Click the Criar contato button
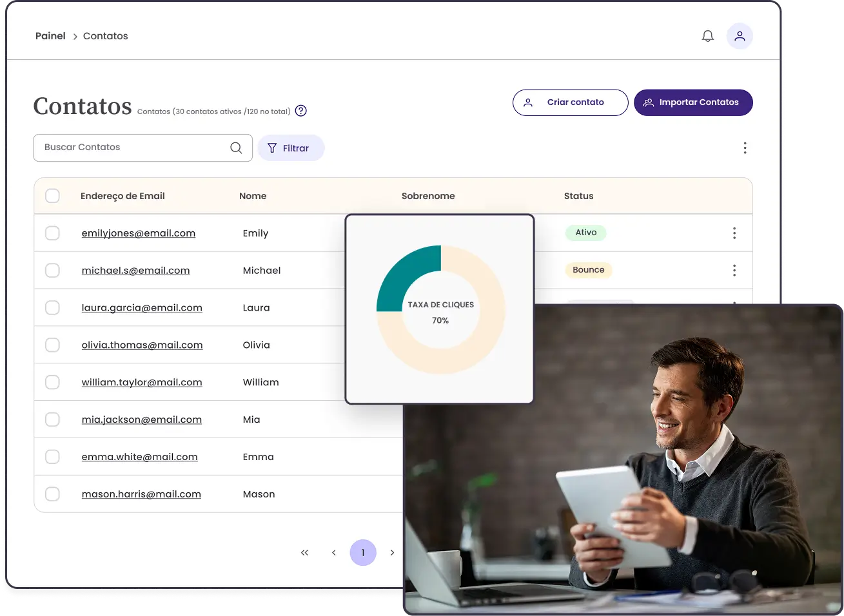The image size is (844, 616). (570, 102)
